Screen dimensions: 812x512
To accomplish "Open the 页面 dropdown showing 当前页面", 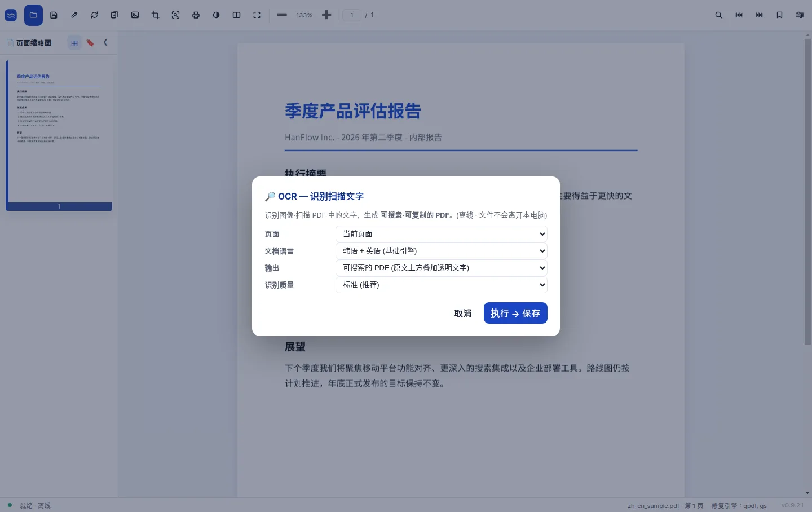I will coord(442,234).
